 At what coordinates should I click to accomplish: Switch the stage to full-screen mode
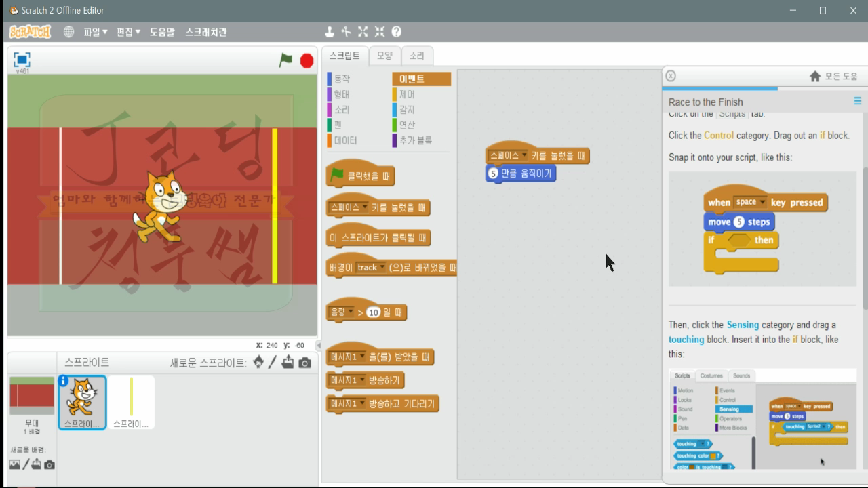tap(22, 60)
